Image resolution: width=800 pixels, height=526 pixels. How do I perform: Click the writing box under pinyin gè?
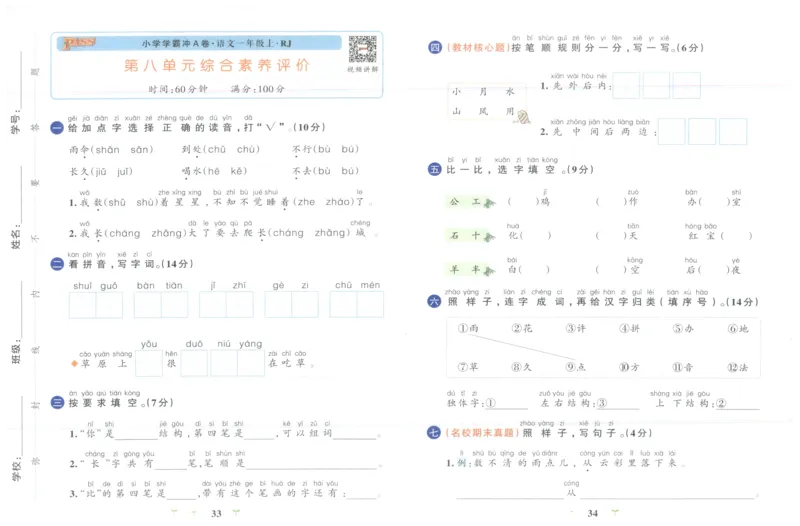point(278,305)
